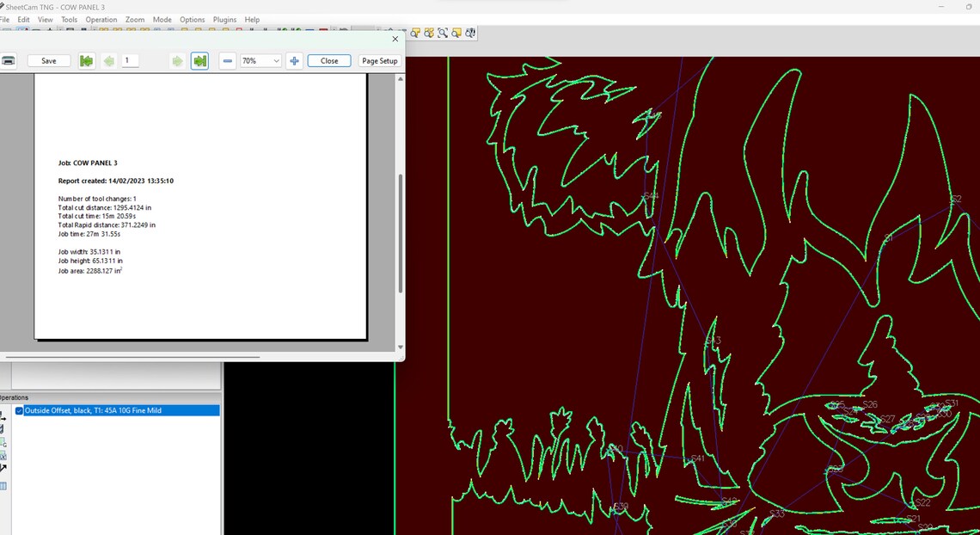Click the rightmost zoom magnifier toolbar icon
The width and height of the screenshot is (980, 535).
469,33
